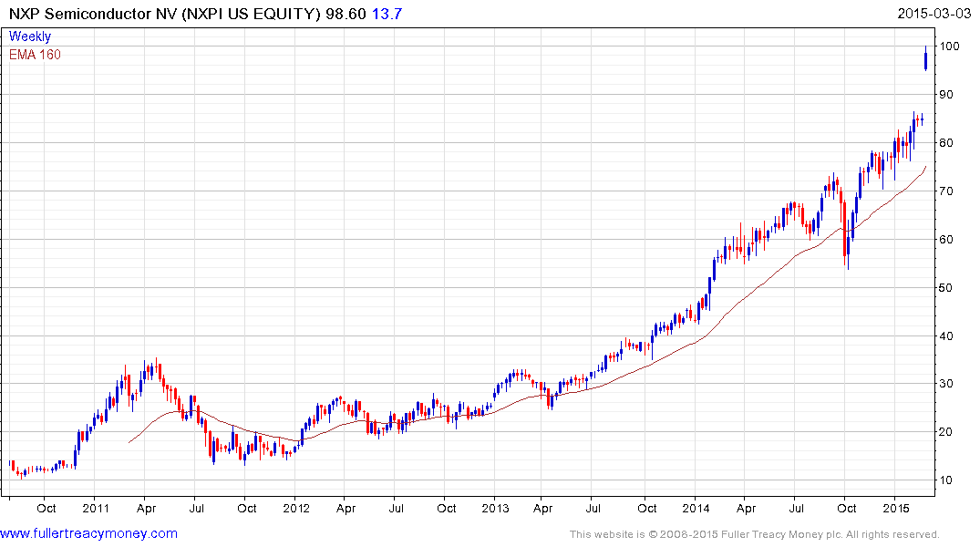Open the www.fullertreacymoney.com link
980x547 pixels.
[88, 533]
